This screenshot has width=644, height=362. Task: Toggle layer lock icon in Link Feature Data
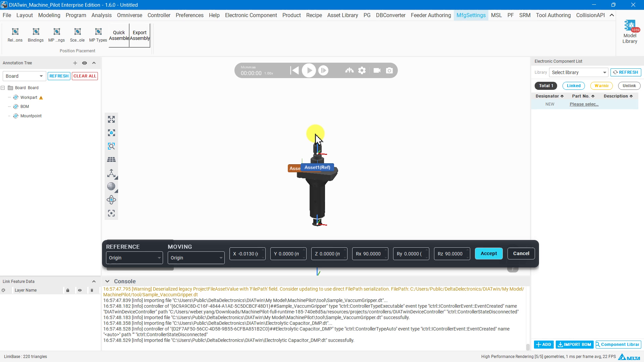[68, 290]
